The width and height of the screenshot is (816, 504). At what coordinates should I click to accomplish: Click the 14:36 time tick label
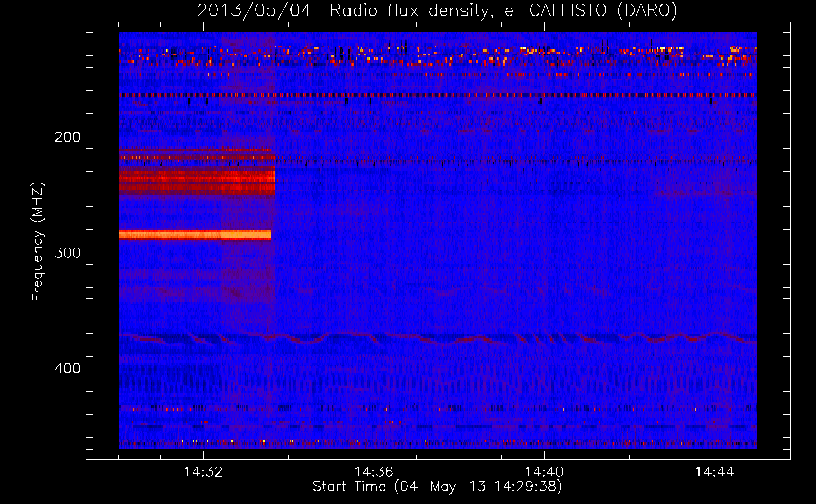[374, 472]
